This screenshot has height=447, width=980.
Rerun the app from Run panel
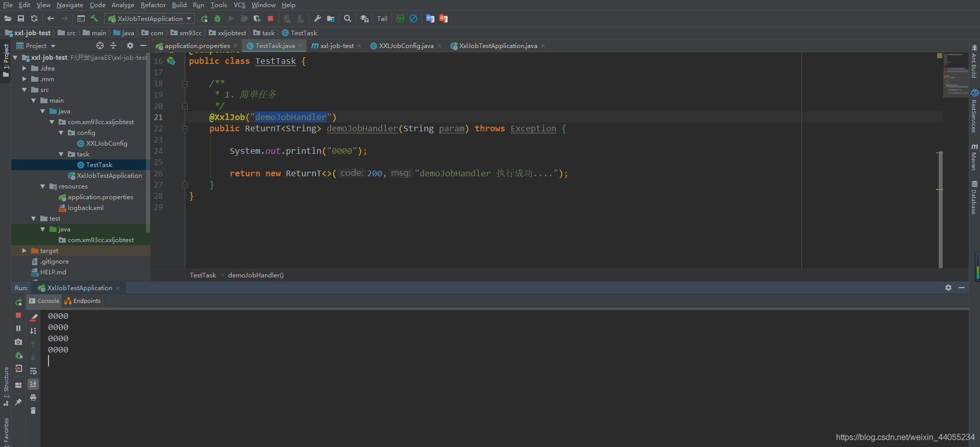coord(18,302)
